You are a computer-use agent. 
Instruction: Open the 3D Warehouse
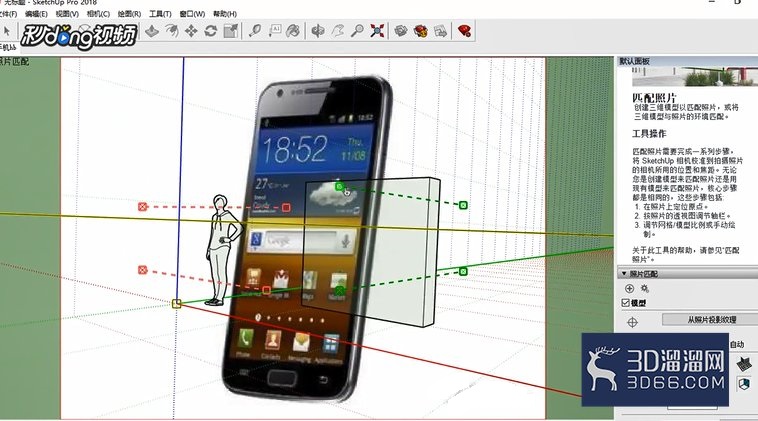click(401, 31)
